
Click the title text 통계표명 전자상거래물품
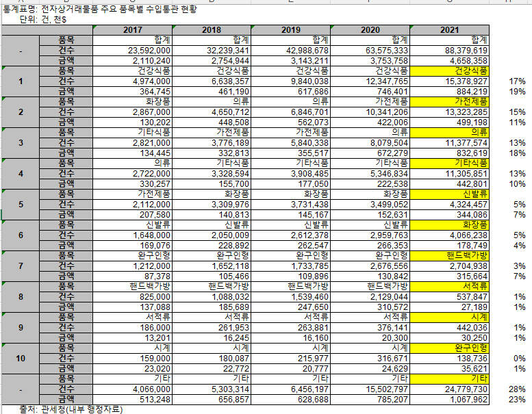[100, 9]
